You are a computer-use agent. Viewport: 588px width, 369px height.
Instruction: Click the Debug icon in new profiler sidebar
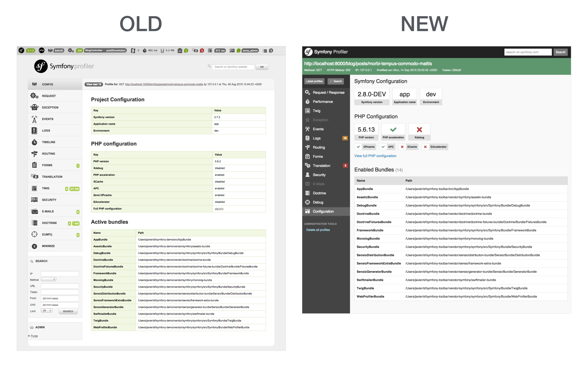pos(308,202)
